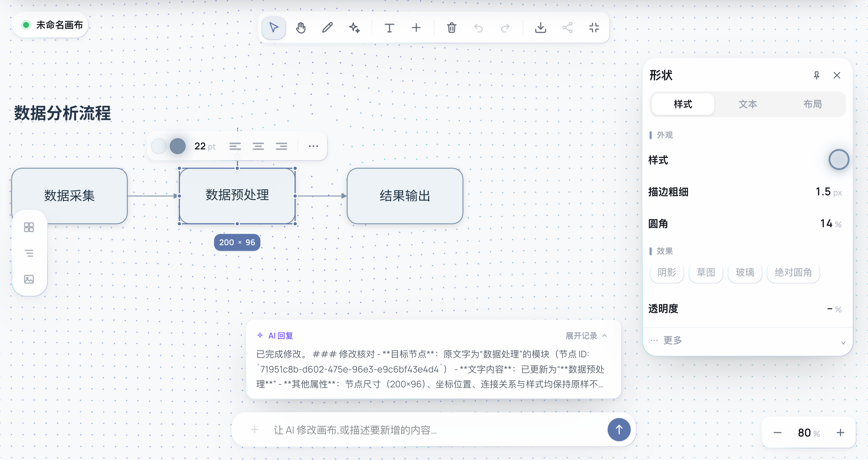Viewport: 868px width, 460px height.
Task: Open the image sidebar icon
Action: pyautogui.click(x=29, y=279)
